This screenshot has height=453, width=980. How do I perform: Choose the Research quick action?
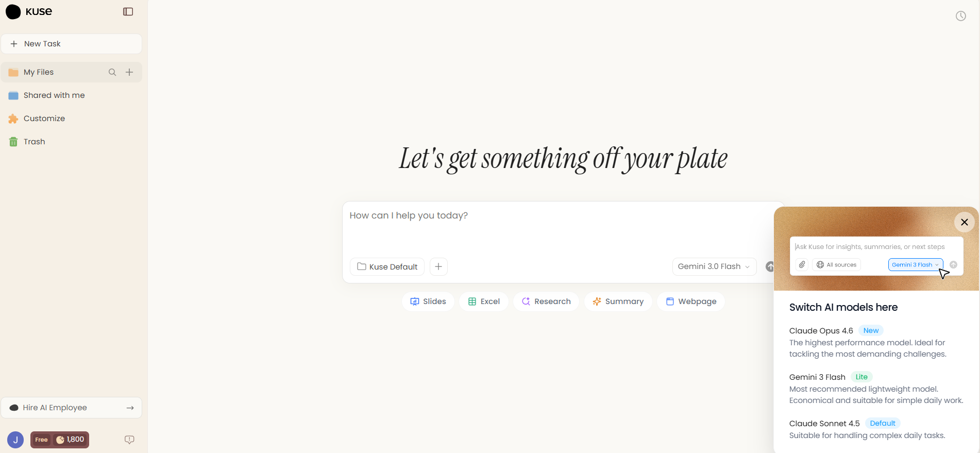coord(546,301)
